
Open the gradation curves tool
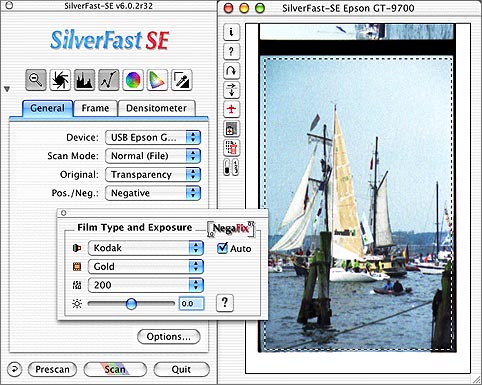[x=109, y=80]
